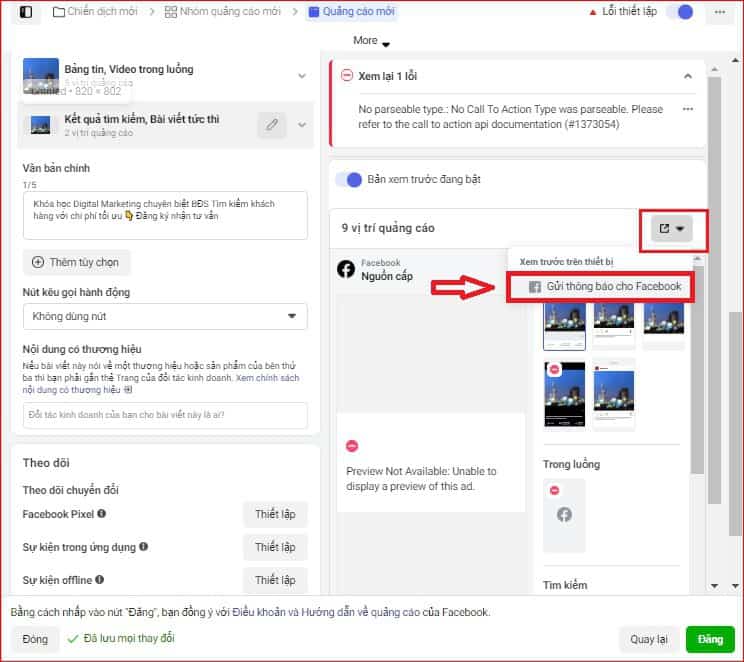Click the sidebar panel toggle icon
744x662 pixels.
click(x=26, y=12)
